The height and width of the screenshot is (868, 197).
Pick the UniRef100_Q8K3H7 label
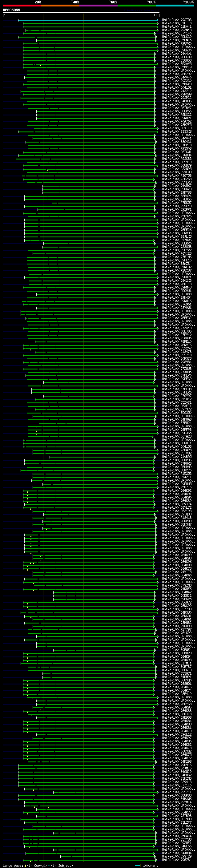[177, 524]
